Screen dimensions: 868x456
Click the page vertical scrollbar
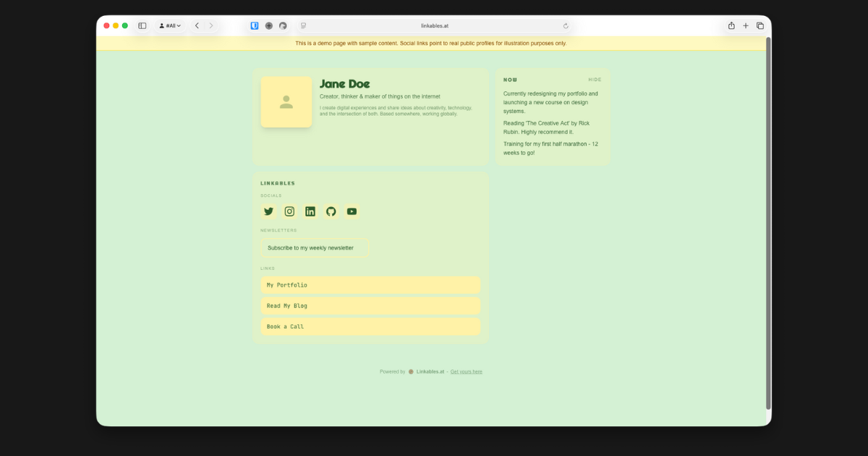(768, 223)
